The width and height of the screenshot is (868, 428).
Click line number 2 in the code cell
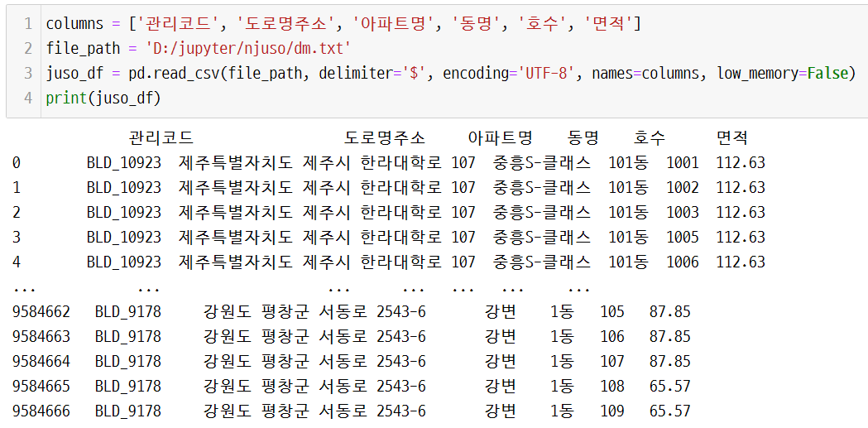click(27, 48)
